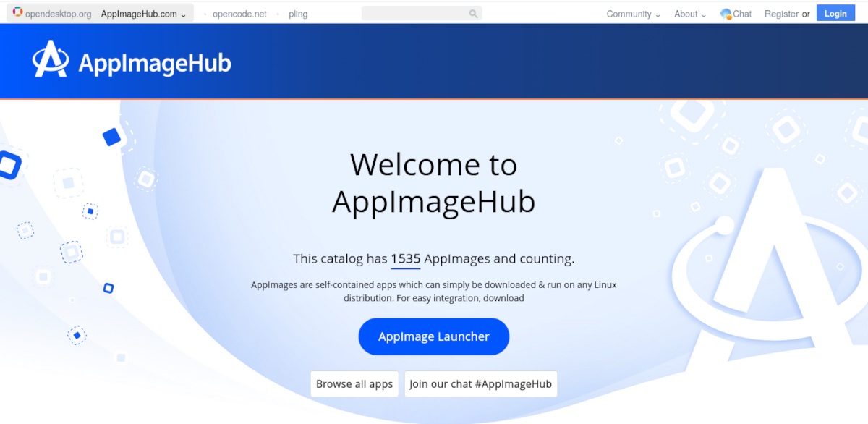Click the Register link

781,14
